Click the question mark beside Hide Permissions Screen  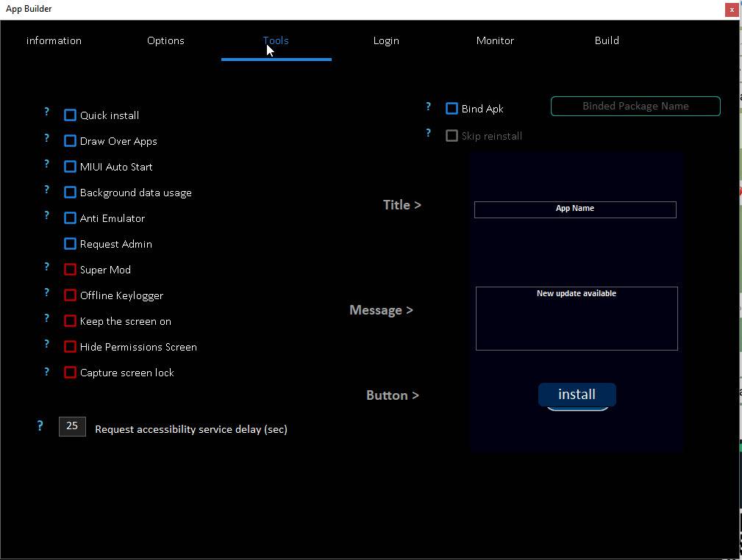pos(46,343)
